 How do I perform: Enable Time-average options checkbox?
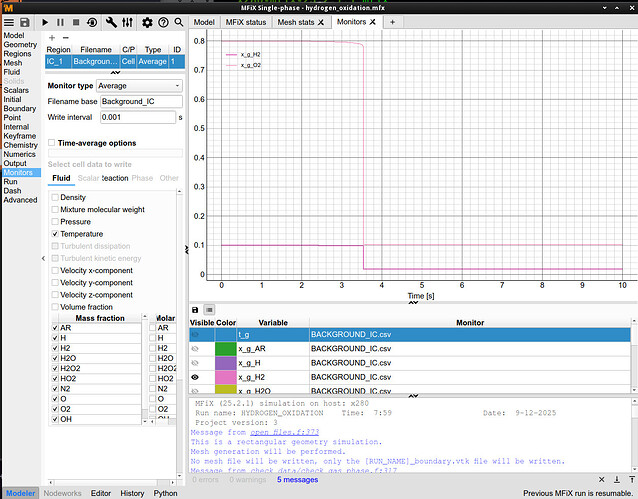click(51, 143)
